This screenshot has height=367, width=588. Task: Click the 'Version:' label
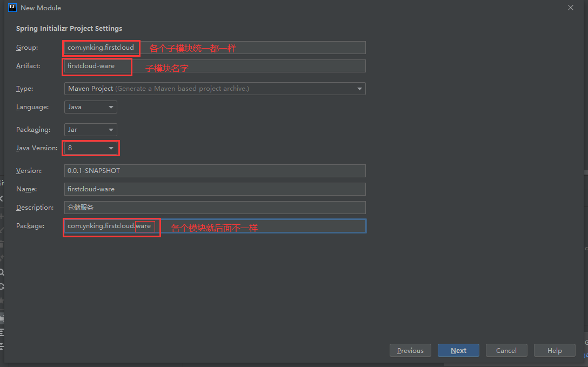(x=29, y=171)
